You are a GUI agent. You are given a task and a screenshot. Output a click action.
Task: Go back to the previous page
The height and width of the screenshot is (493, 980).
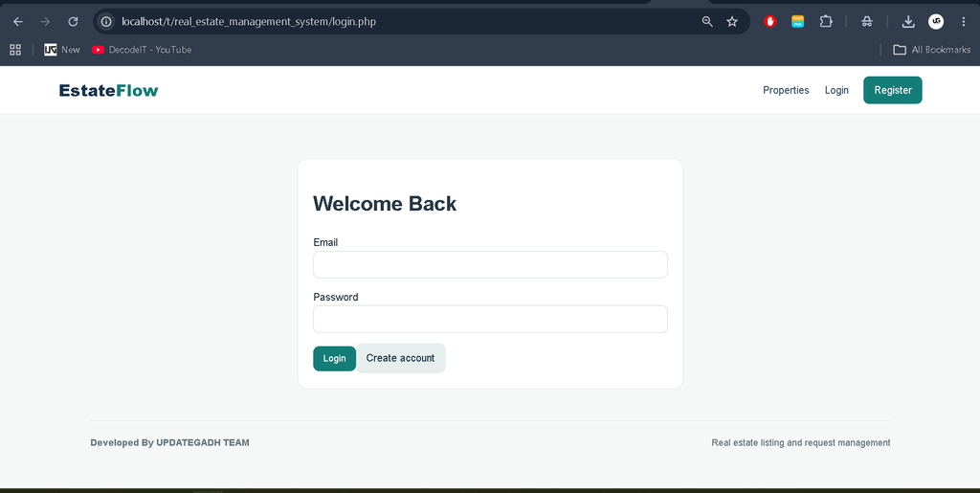(x=18, y=22)
